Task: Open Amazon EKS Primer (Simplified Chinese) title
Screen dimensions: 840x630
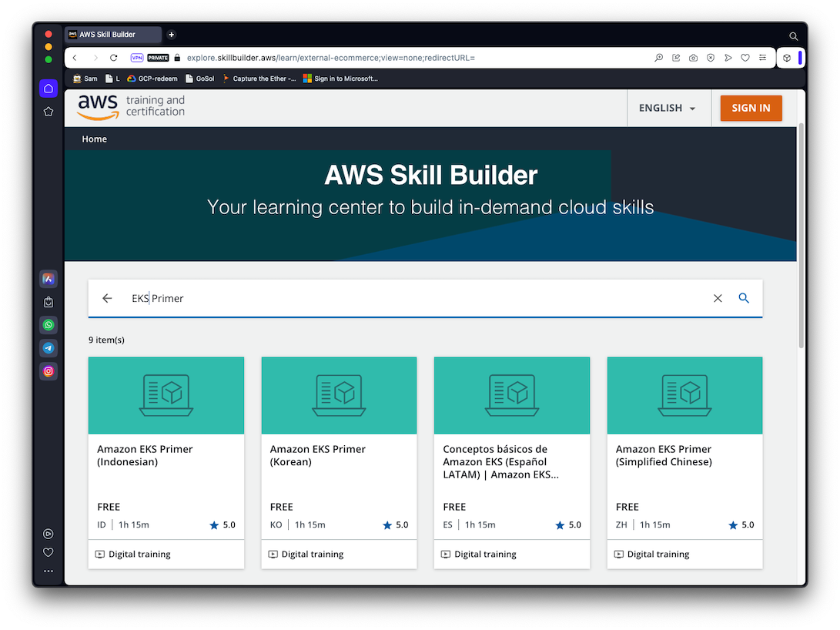Action: [664, 455]
